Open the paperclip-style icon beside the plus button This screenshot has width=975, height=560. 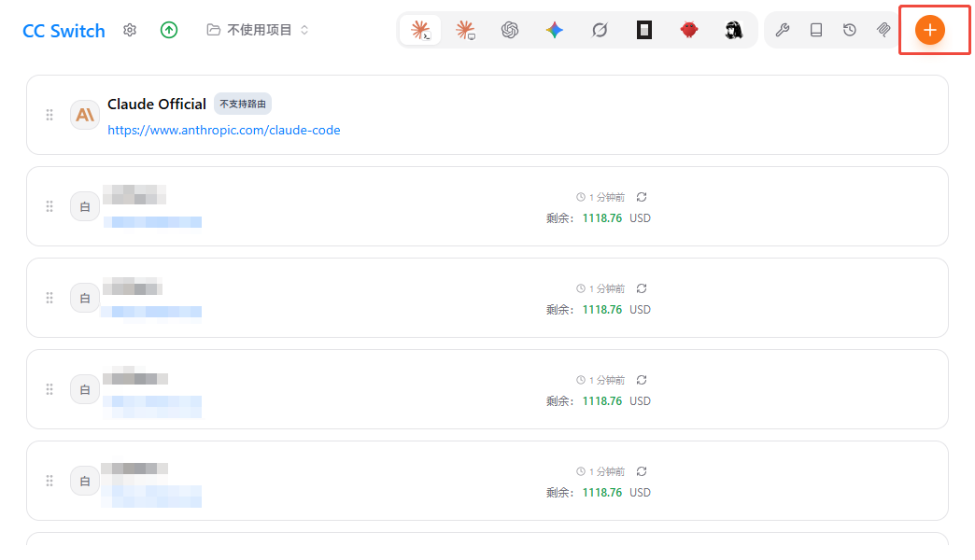883,30
